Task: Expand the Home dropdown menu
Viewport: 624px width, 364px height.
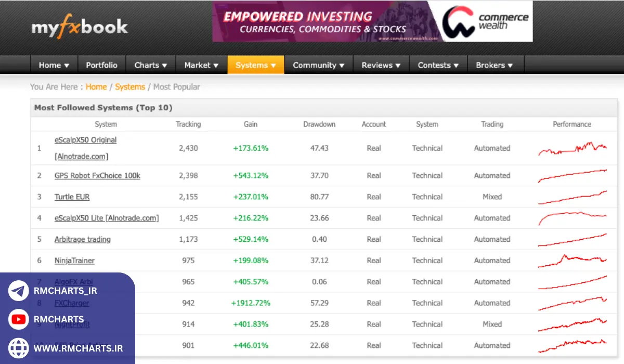Action: coord(54,65)
